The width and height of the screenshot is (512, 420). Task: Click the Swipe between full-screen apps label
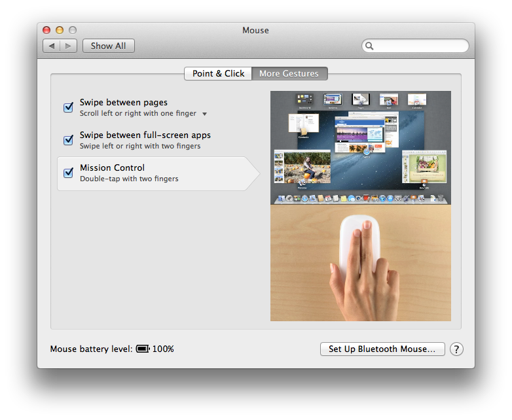click(145, 135)
